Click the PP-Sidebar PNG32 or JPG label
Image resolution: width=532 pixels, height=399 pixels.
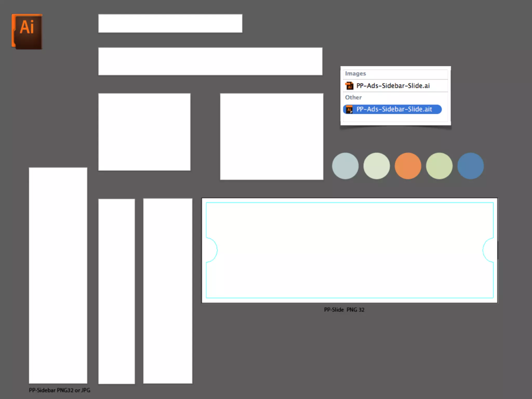tap(59, 390)
